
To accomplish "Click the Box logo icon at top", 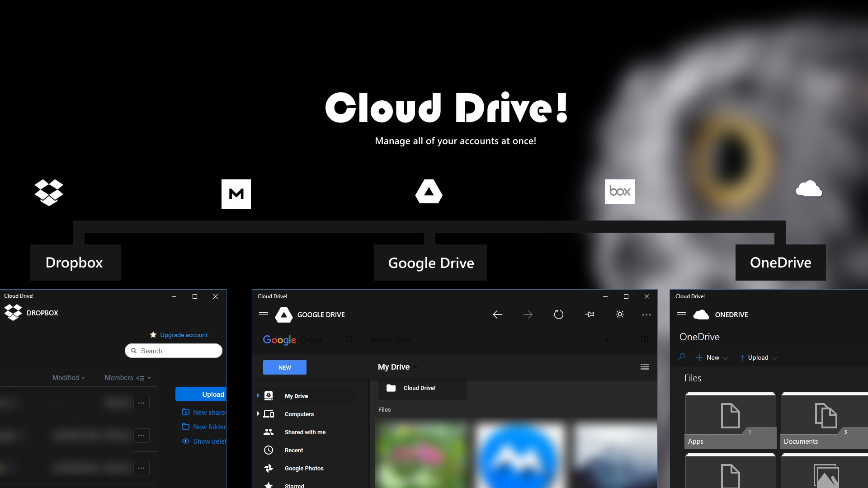I will pyautogui.click(x=619, y=191).
